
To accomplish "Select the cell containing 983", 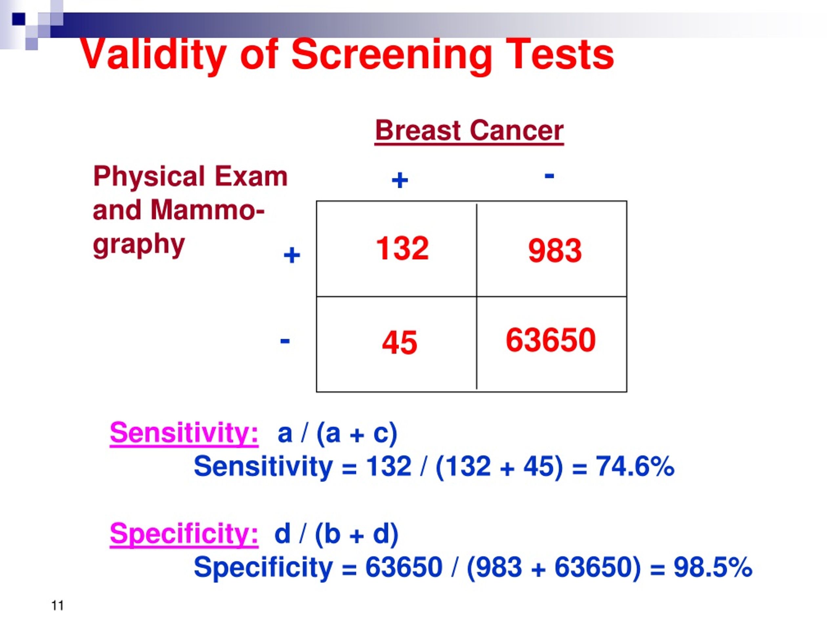I will tap(552, 249).
